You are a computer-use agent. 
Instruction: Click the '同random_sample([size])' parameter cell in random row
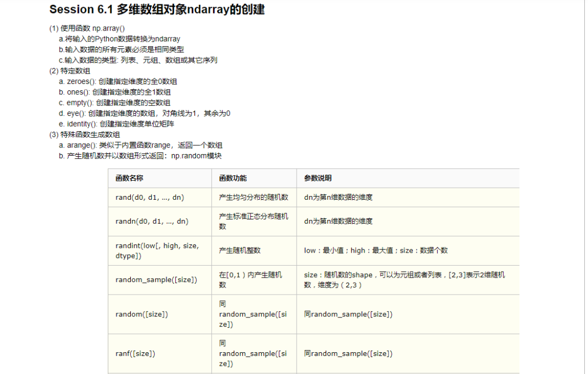[x=408, y=314]
